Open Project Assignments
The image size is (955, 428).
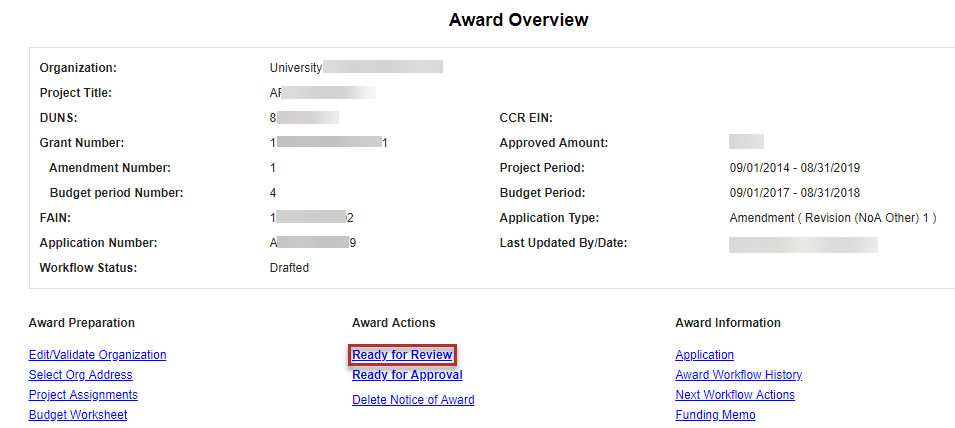[83, 395]
